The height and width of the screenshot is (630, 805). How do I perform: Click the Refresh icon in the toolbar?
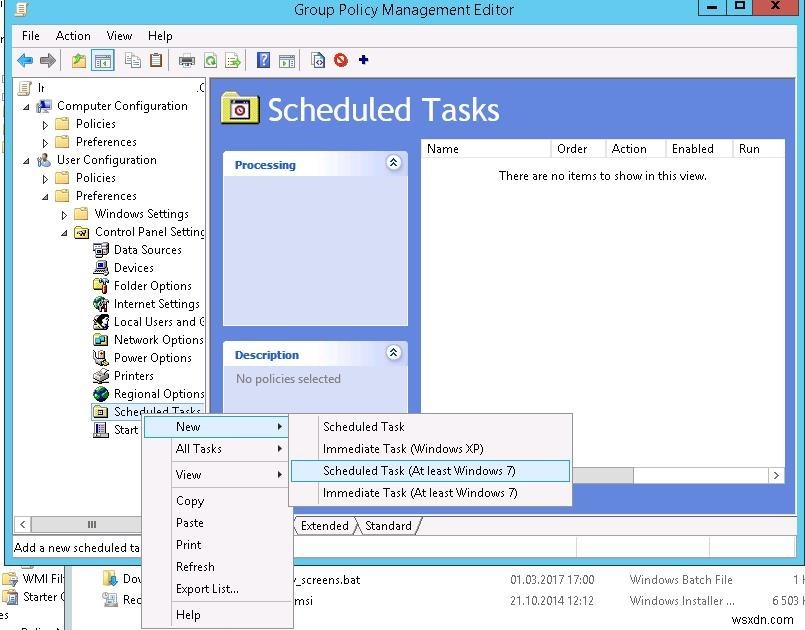click(x=212, y=60)
